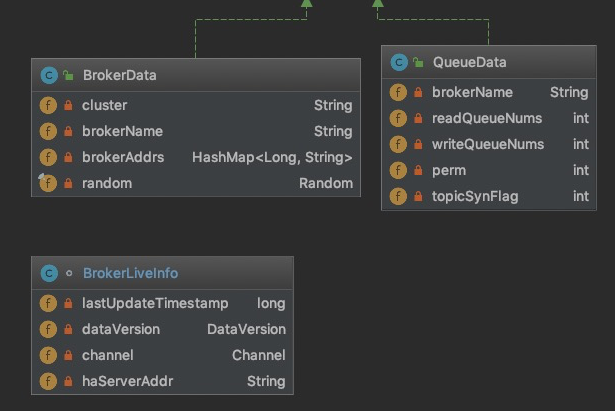Click the field icon of haServerAddr
The image size is (615, 411).
pyautogui.click(x=48, y=381)
